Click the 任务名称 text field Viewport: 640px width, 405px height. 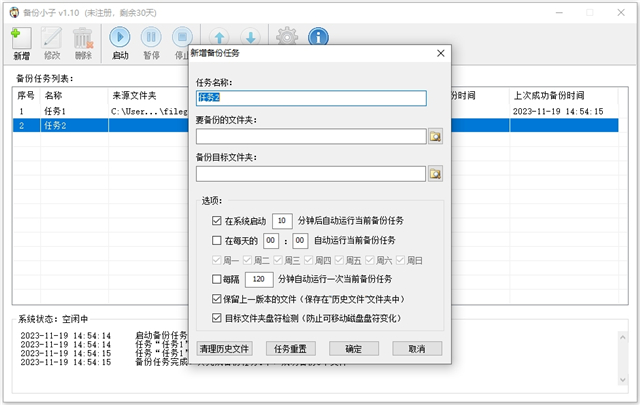310,98
